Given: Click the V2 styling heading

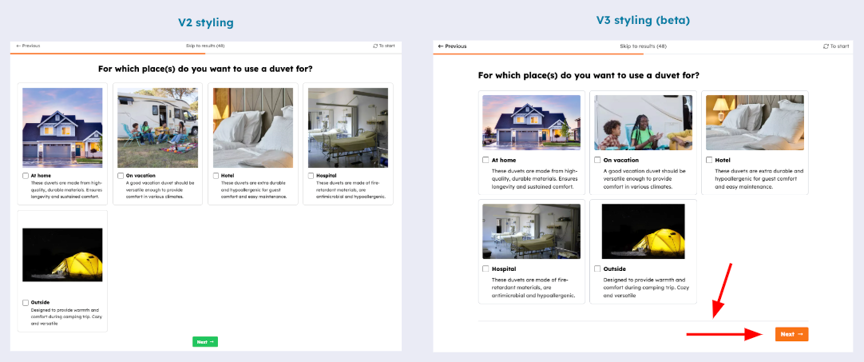Looking at the screenshot, I should (206, 23).
